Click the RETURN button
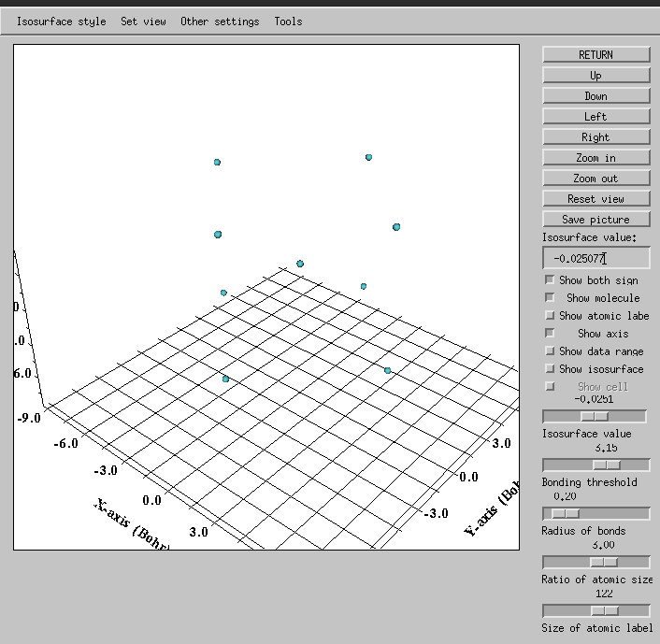The image size is (660, 644). (x=596, y=55)
